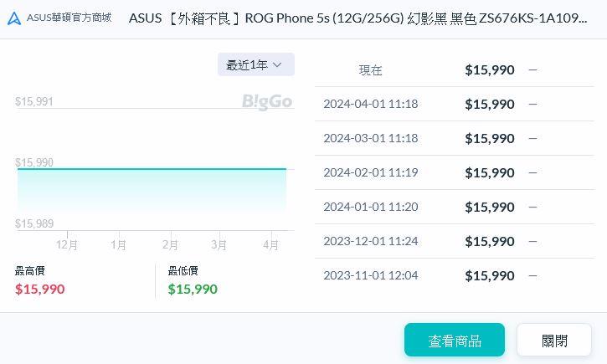Screen dimensions: 607x364
Task: Select the 2023-12-01 11:24 price record
Action: click(x=454, y=241)
